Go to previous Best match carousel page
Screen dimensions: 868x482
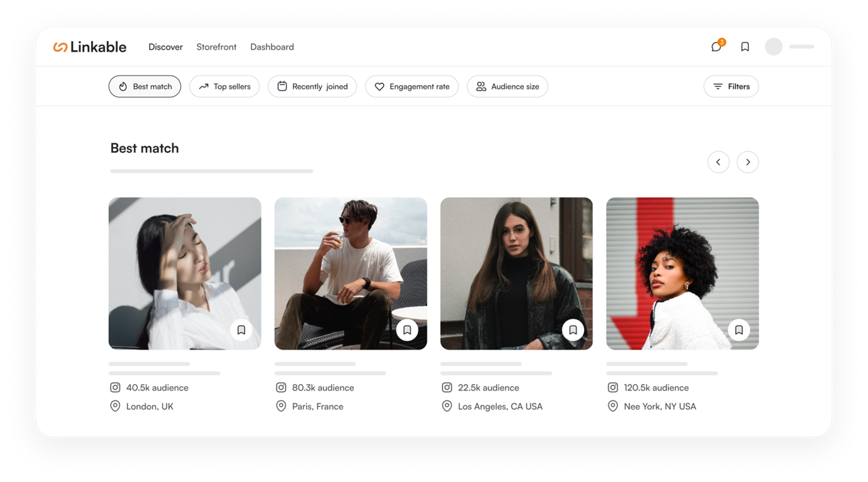click(718, 162)
